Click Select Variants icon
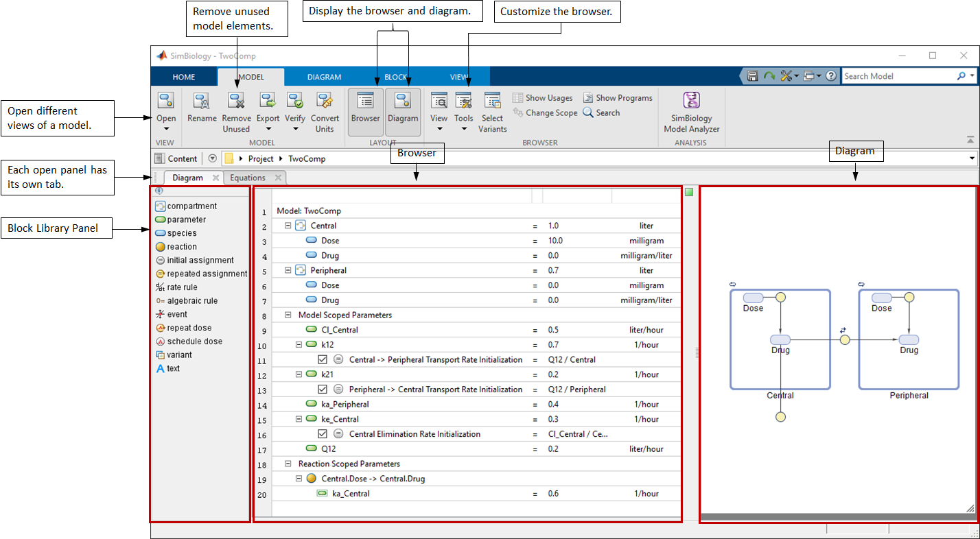The width and height of the screenshot is (980, 539). 493,101
